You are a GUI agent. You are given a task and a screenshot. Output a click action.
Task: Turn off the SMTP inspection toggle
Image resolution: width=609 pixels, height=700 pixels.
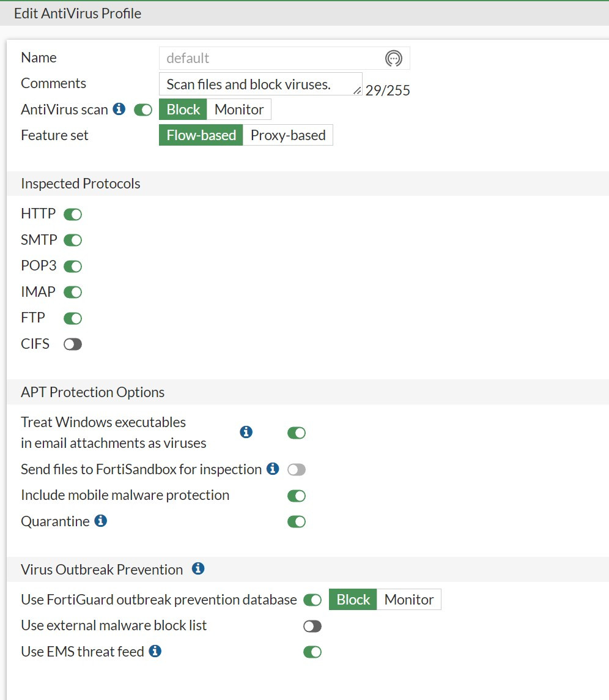(x=73, y=240)
